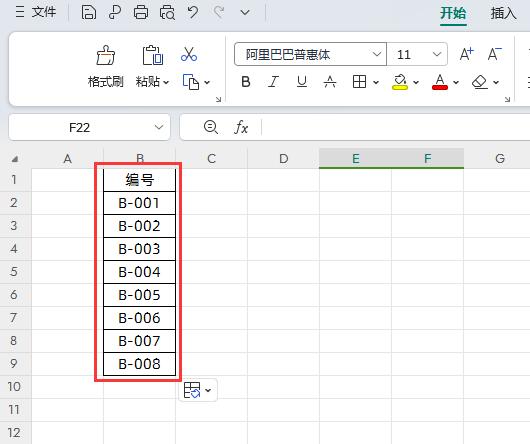Increase font size with A+ icon
Screen dimensions: 530x444
point(466,54)
